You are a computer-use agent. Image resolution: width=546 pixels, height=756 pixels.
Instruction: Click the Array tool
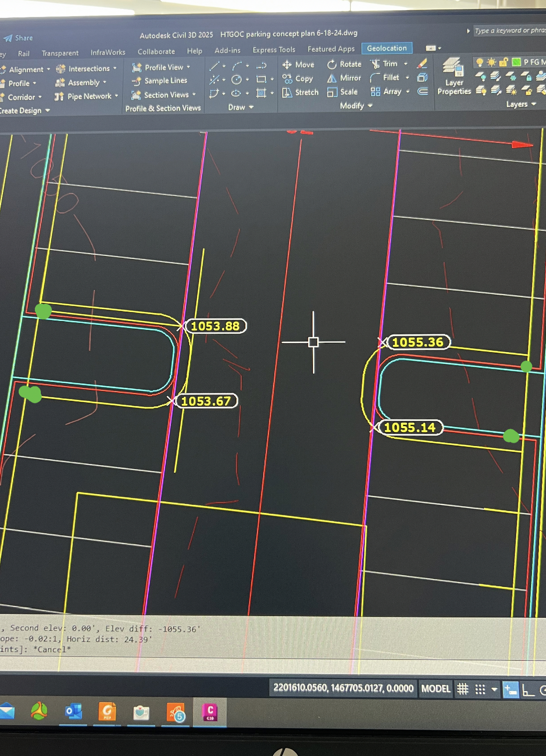pyautogui.click(x=386, y=91)
